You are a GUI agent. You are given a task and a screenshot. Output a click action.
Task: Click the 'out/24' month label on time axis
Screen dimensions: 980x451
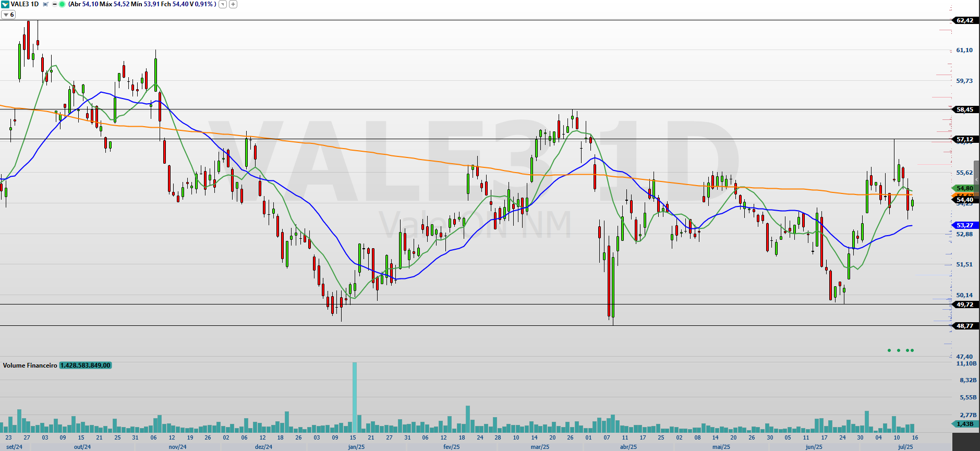coord(82,447)
